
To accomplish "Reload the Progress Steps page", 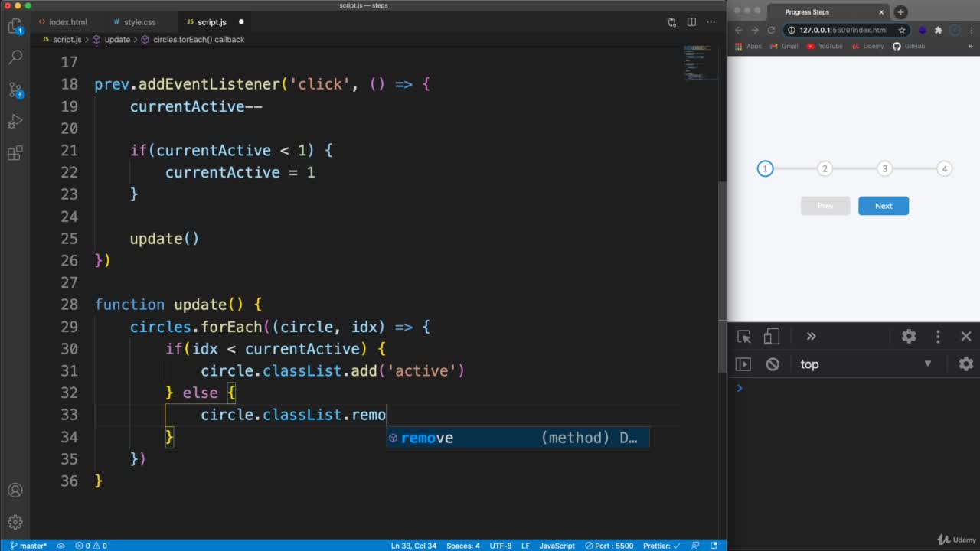I will coord(772,30).
